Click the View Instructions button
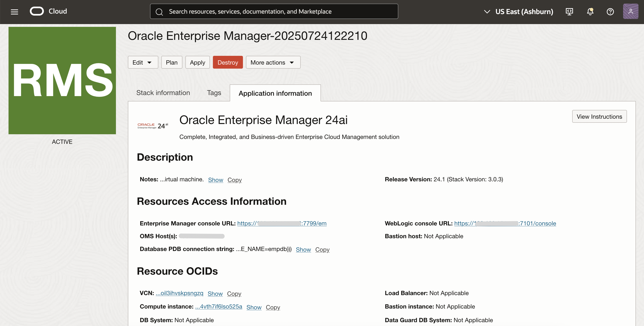The width and height of the screenshot is (644, 326). click(x=599, y=117)
